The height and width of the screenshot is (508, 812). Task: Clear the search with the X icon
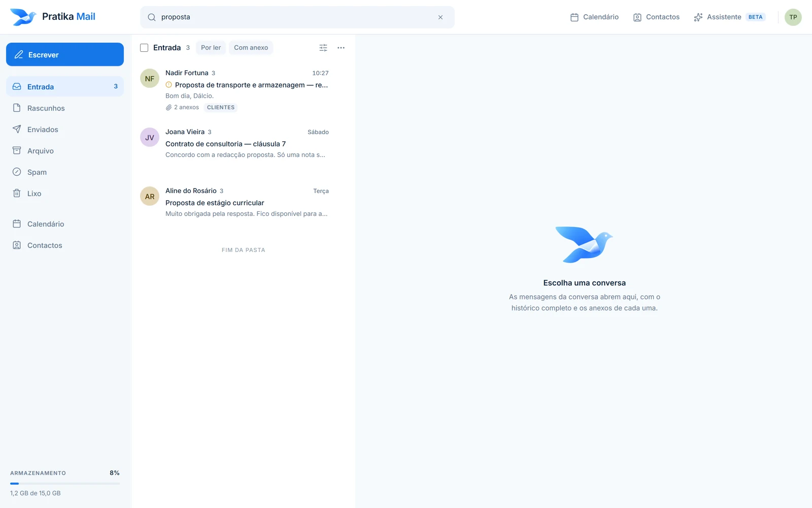pyautogui.click(x=441, y=17)
